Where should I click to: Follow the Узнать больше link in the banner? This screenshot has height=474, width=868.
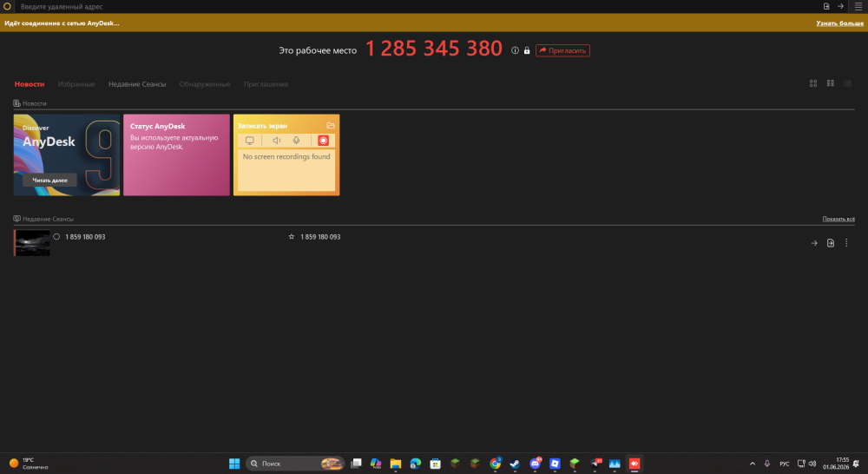click(839, 23)
